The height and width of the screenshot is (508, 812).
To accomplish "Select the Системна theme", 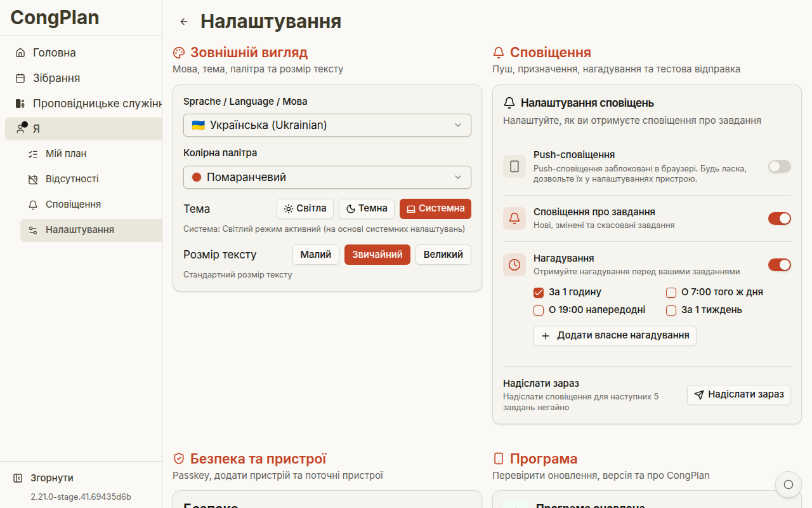I will [x=435, y=209].
